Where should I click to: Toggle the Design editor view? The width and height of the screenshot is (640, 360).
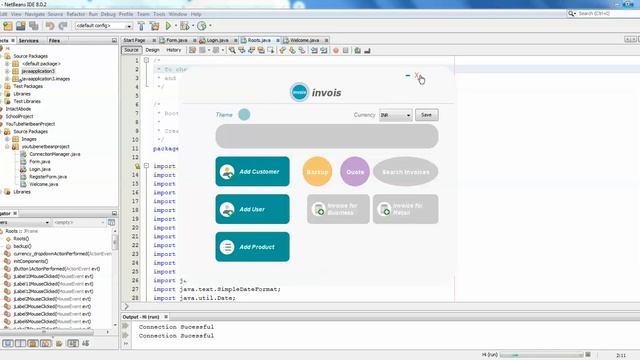pos(152,50)
